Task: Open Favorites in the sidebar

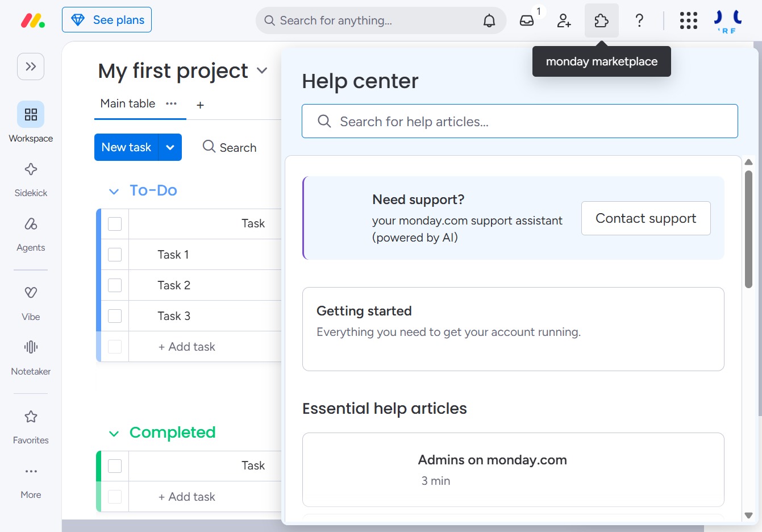Action: pyautogui.click(x=31, y=426)
